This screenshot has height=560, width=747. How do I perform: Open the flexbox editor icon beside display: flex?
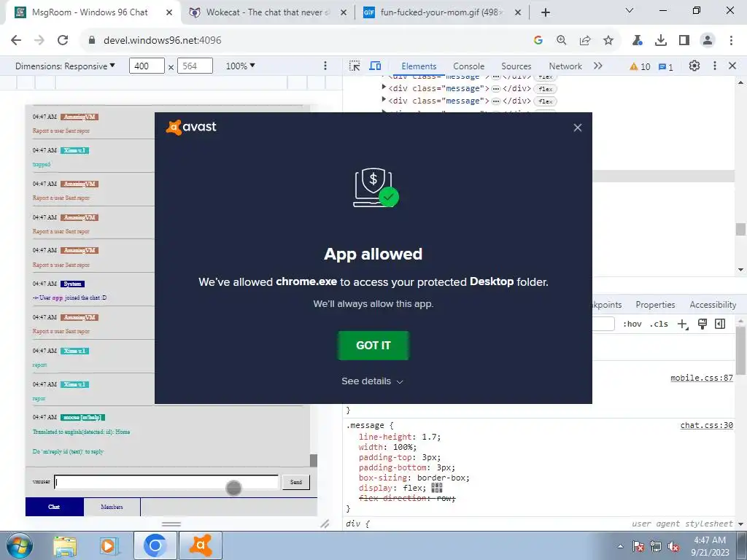[437, 488]
